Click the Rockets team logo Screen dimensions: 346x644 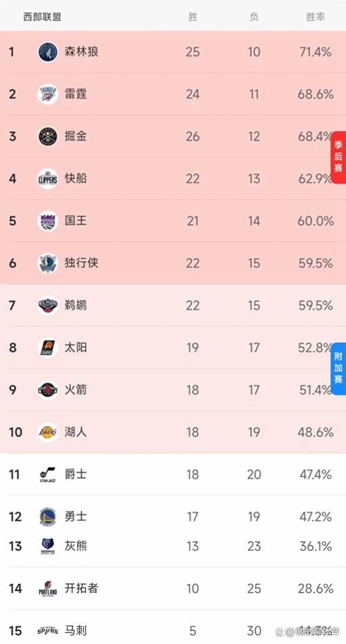pos(48,390)
